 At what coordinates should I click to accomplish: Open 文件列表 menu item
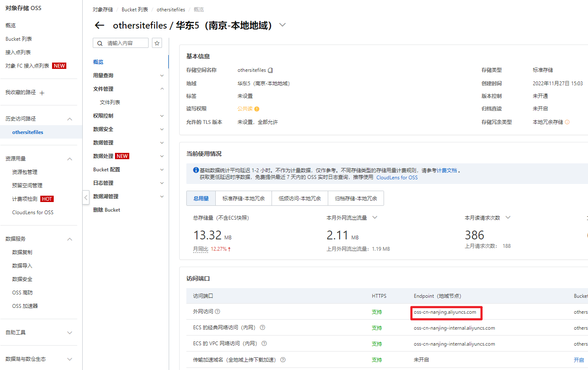click(110, 102)
